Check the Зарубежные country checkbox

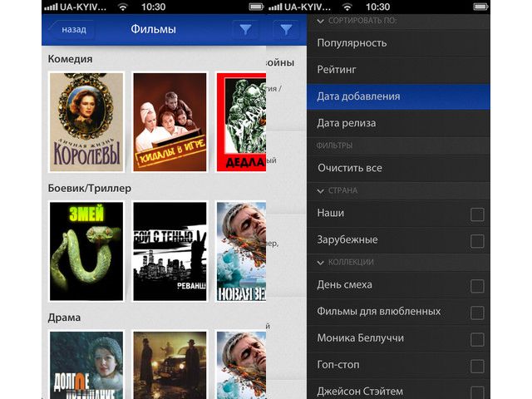[477, 241]
